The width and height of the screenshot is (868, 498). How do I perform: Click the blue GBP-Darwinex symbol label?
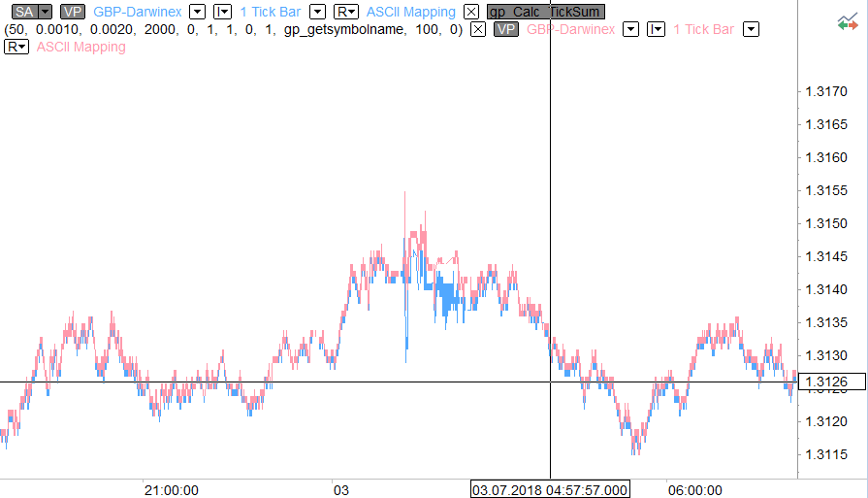[138, 12]
